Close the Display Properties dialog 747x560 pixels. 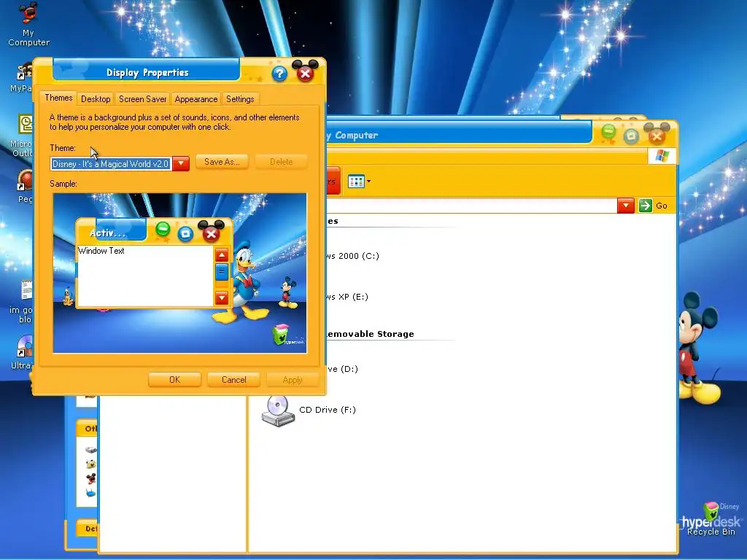(x=306, y=74)
